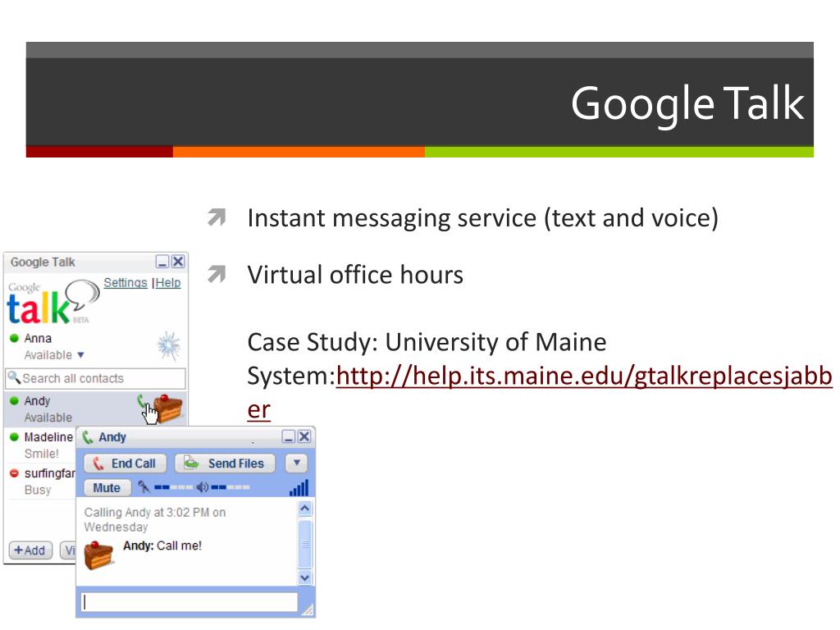Click the microphone volume slider
This screenshot has height=630, width=840.
point(173,487)
